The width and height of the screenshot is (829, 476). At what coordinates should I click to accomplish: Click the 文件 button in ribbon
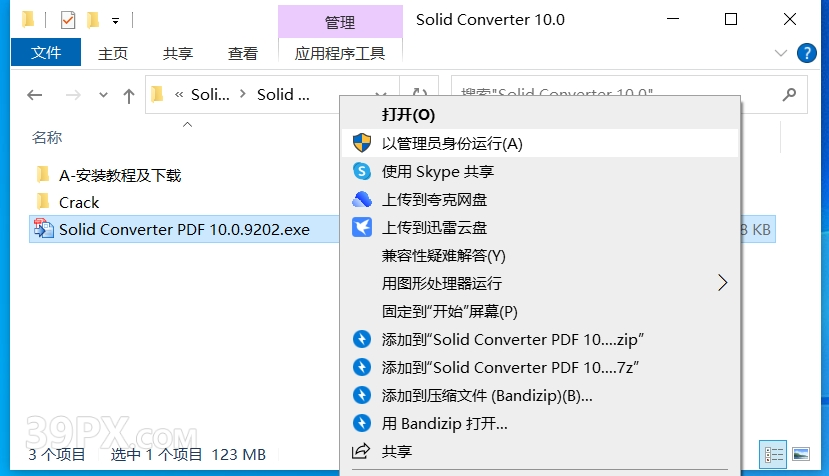tap(46, 53)
